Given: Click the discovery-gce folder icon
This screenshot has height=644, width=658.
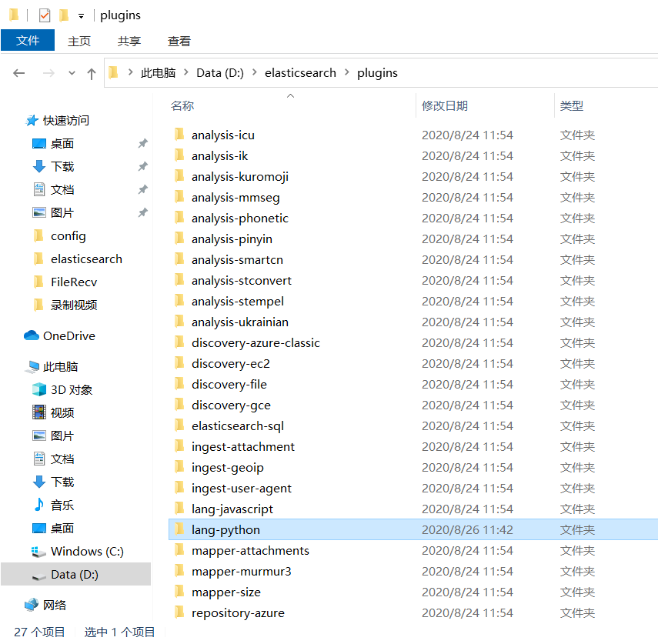Looking at the screenshot, I should click(179, 404).
